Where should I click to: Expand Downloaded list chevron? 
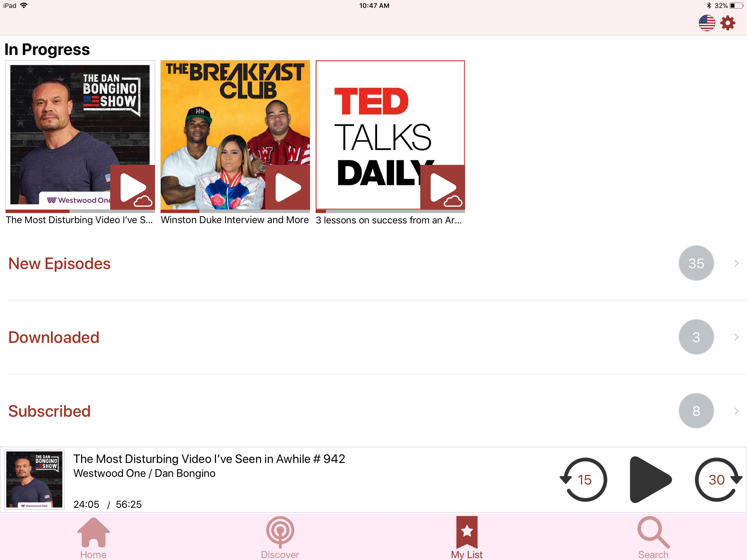click(x=737, y=337)
